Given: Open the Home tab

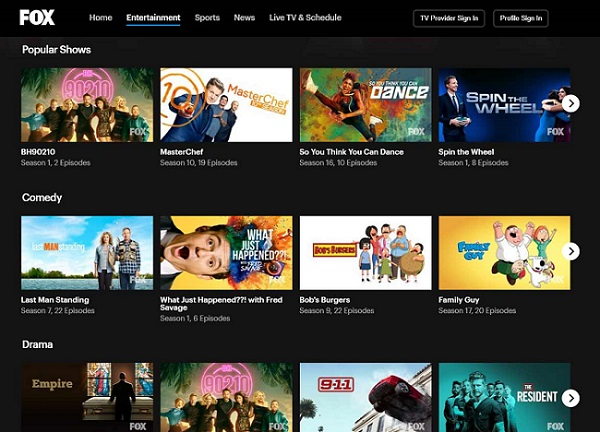Looking at the screenshot, I should click(100, 18).
